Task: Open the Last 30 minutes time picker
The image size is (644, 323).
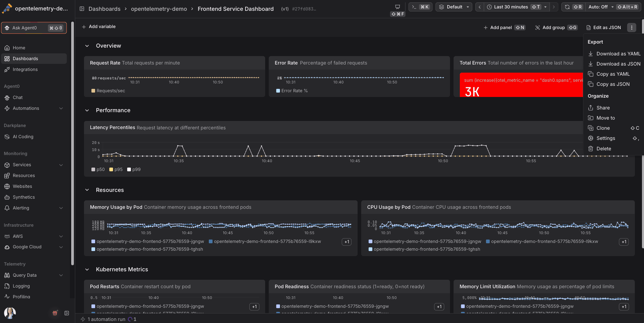Action: tap(516, 7)
